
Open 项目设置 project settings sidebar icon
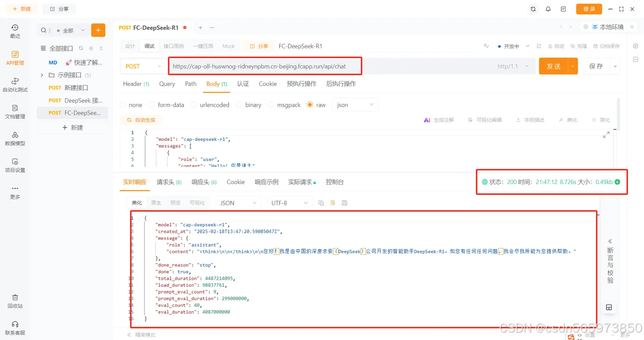(x=15, y=165)
